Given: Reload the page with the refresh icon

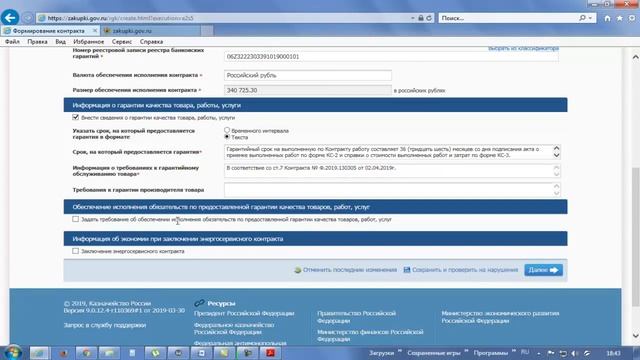Looking at the screenshot, I should tap(429, 18).
